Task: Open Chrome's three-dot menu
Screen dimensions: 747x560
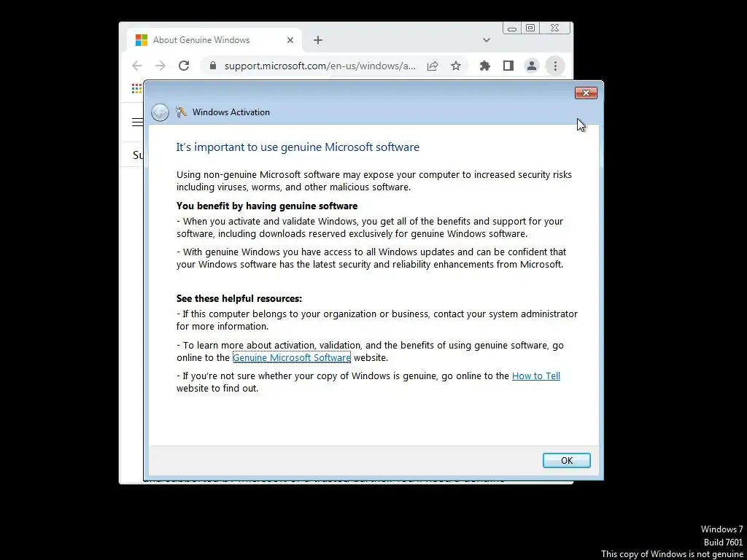Action: [x=555, y=66]
